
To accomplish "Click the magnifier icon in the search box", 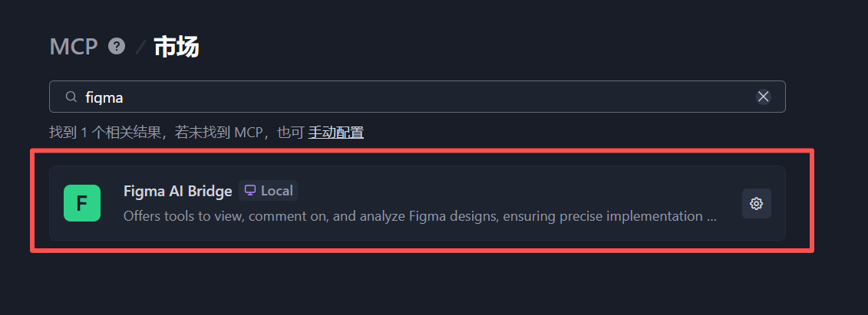I will pos(71,97).
